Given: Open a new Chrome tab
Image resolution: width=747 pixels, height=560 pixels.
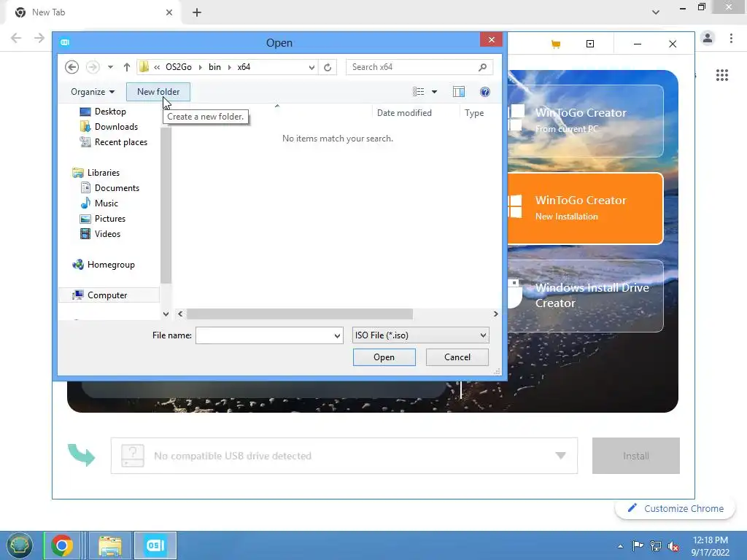Looking at the screenshot, I should click(197, 12).
